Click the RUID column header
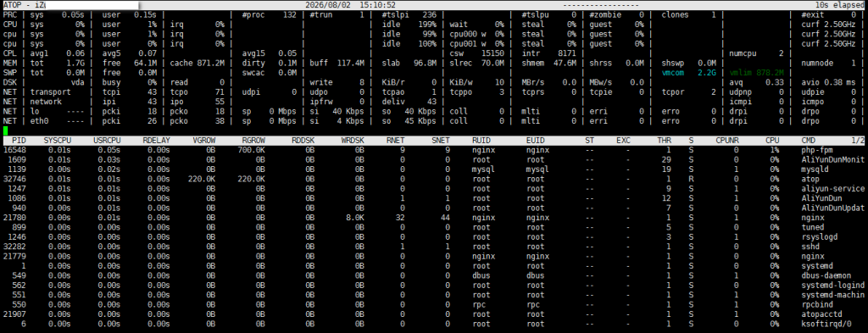 pos(481,141)
